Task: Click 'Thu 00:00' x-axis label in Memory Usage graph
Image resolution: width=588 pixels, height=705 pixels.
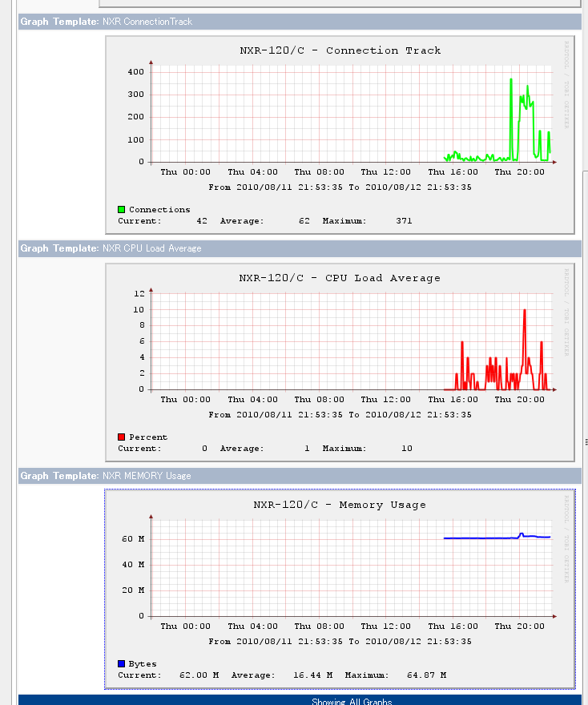Action: coord(185,626)
